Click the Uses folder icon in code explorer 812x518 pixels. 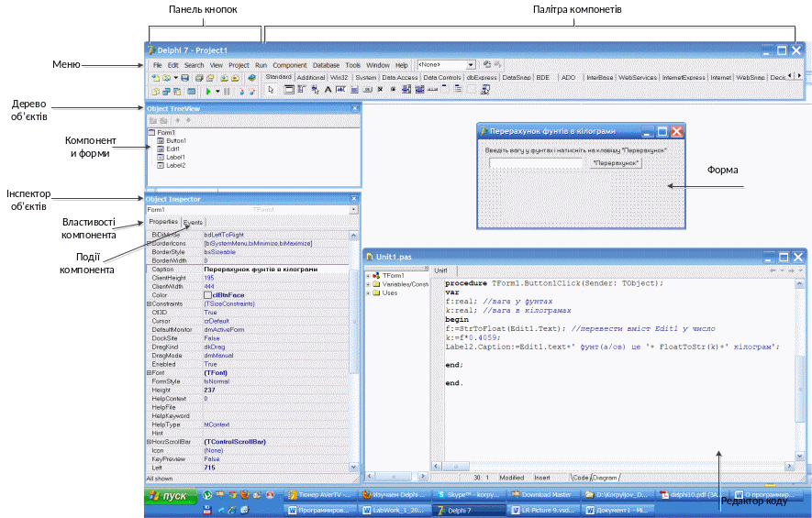click(376, 293)
